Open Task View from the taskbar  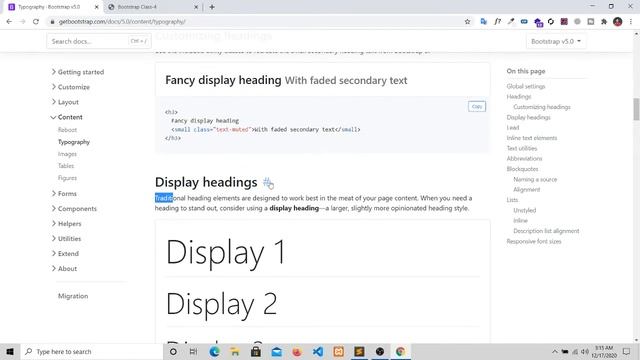(x=193, y=351)
